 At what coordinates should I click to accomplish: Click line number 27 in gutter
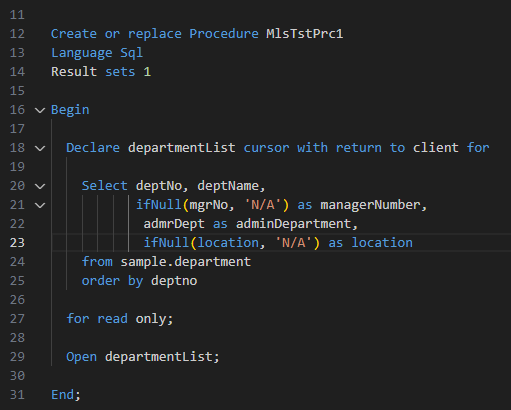pyautogui.click(x=17, y=319)
